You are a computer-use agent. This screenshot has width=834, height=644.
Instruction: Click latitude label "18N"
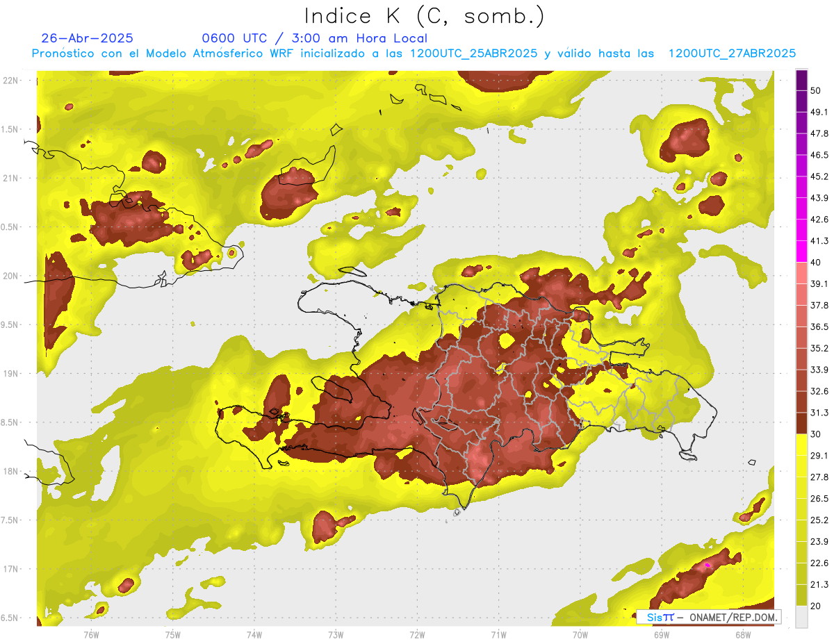coord(11,472)
